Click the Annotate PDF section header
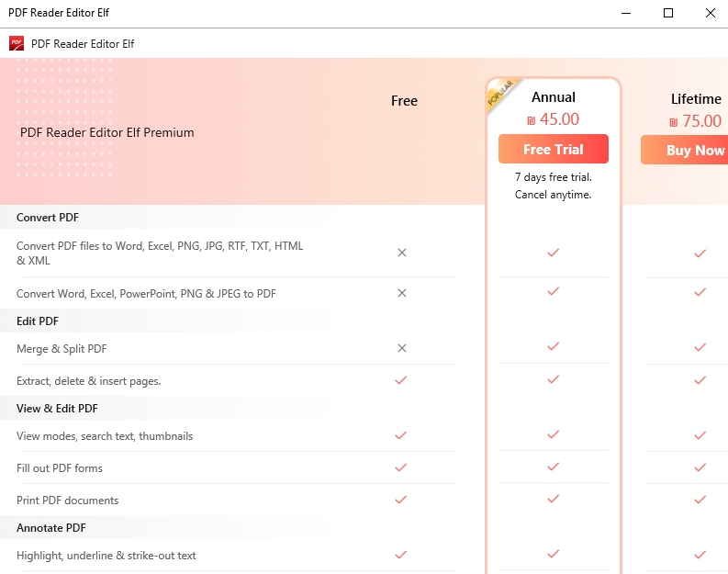The height and width of the screenshot is (574, 728). pyautogui.click(x=51, y=528)
